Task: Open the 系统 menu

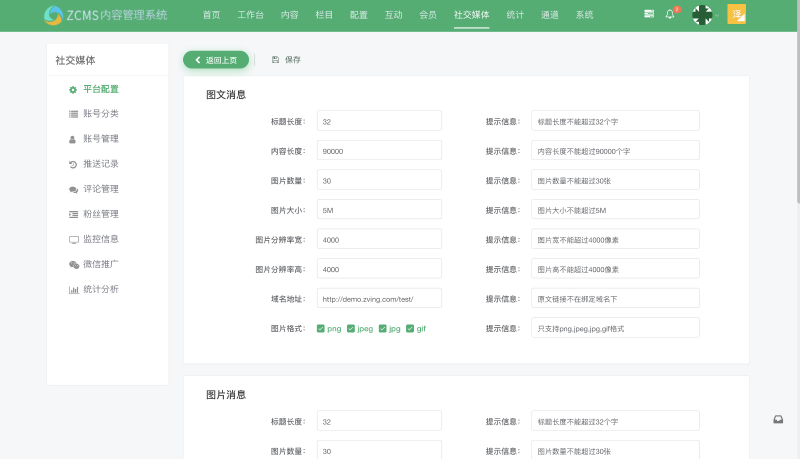Action: 584,15
